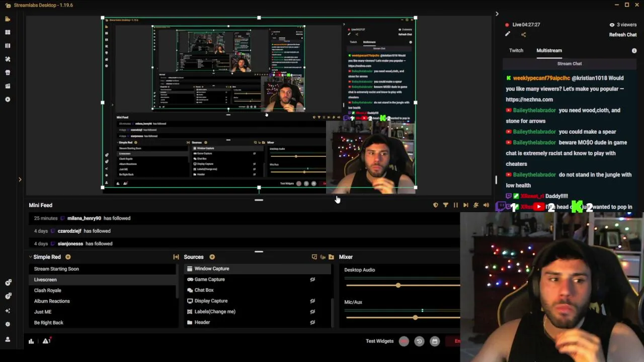Start recording with the REC button

(404, 341)
